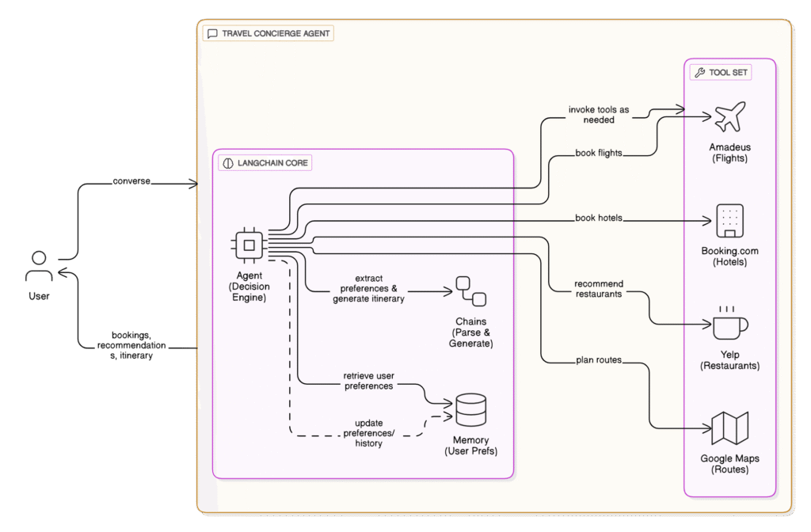Viewport: 811px width, 532px height.
Task: Click the 'plan routes' edge label
Action: coord(599,360)
